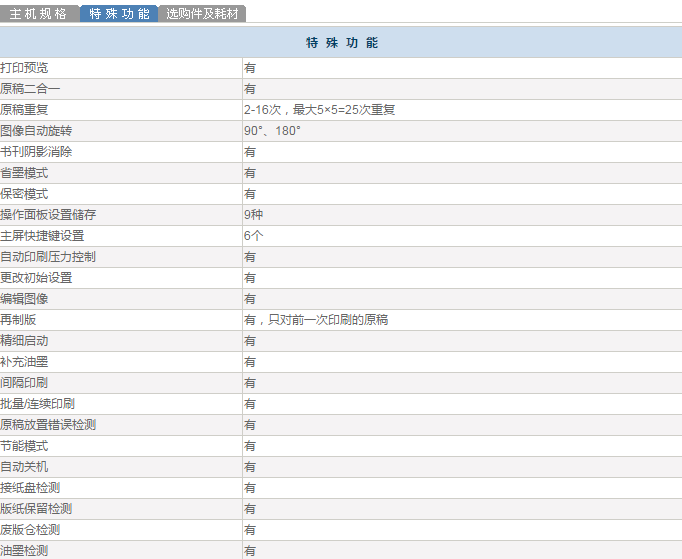Click the 油墨检测 label
682x559 pixels.
[x=24, y=551]
